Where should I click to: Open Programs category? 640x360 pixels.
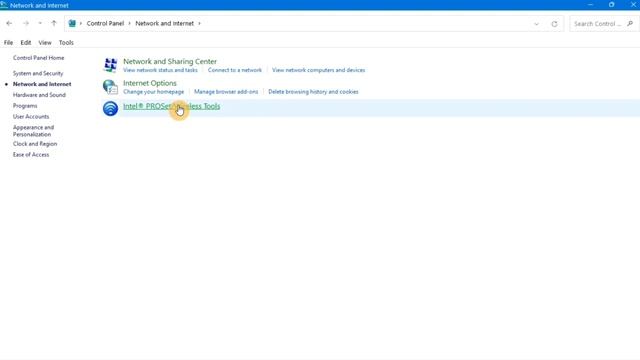coord(25,106)
